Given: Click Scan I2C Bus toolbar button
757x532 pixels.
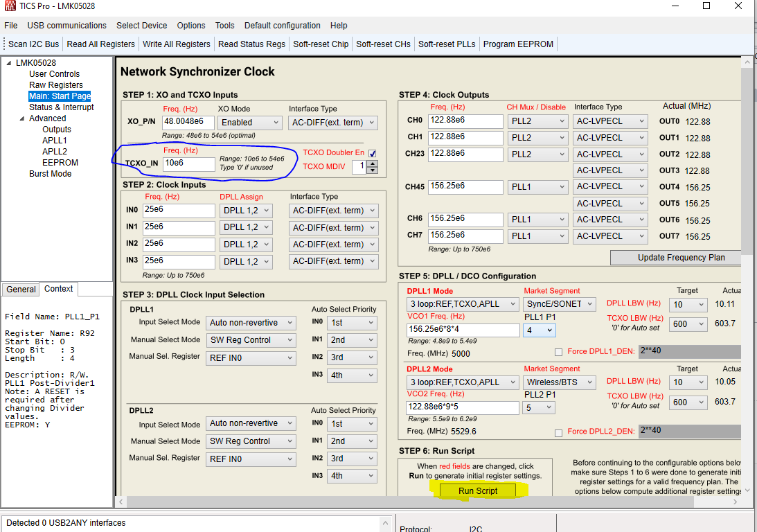Looking at the screenshot, I should 33,44.
